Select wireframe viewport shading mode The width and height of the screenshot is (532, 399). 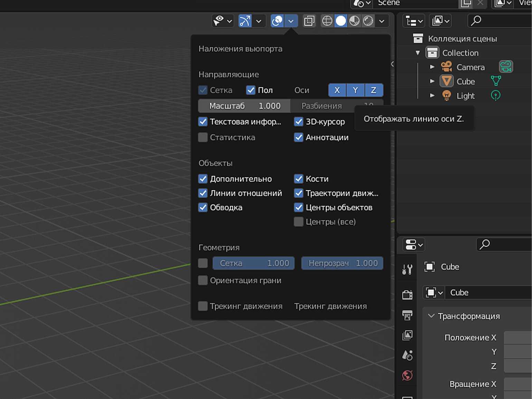click(x=327, y=21)
